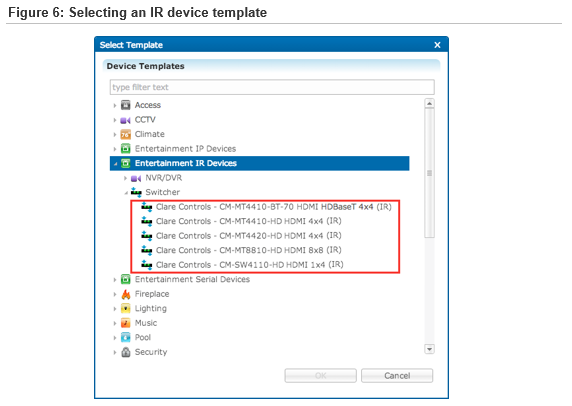The width and height of the screenshot is (572, 406).
Task: Click the CCTV camera icon
Action: [x=125, y=120]
